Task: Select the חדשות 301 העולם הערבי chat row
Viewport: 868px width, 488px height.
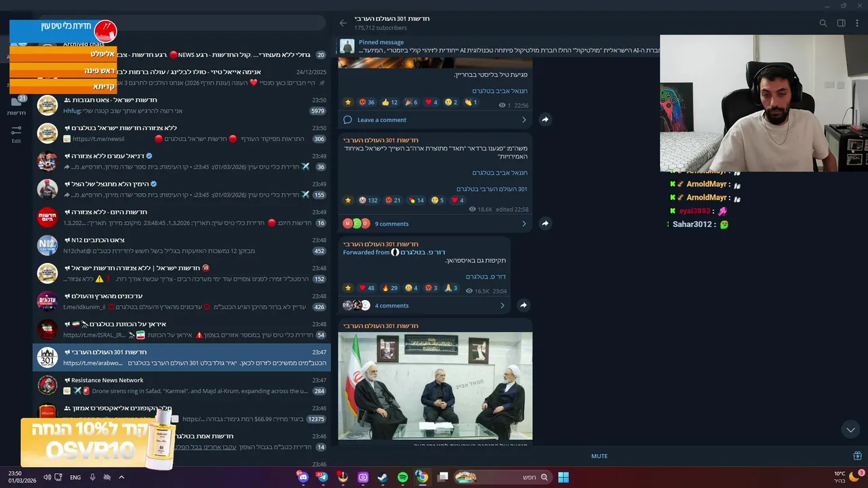Action: coord(182,358)
